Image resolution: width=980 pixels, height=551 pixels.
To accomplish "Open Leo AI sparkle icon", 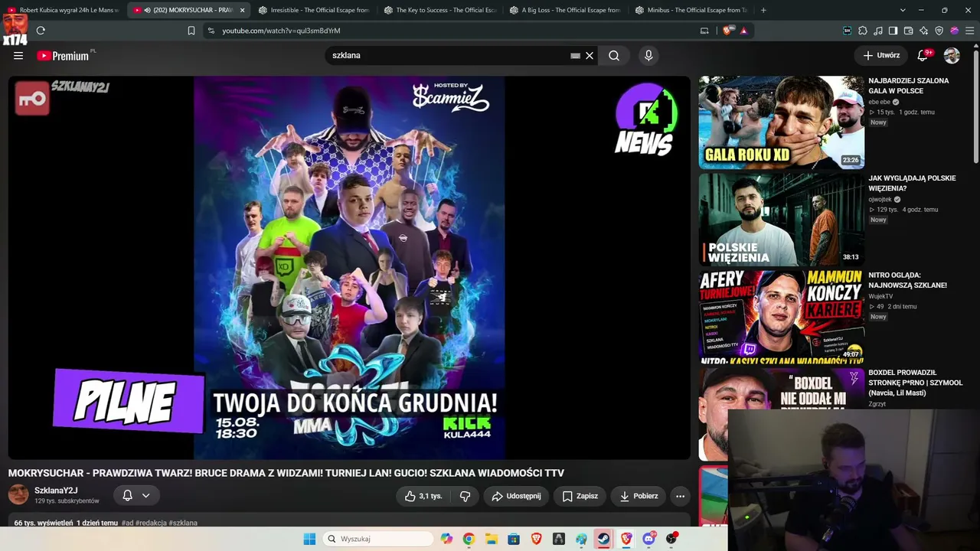I will [x=924, y=31].
